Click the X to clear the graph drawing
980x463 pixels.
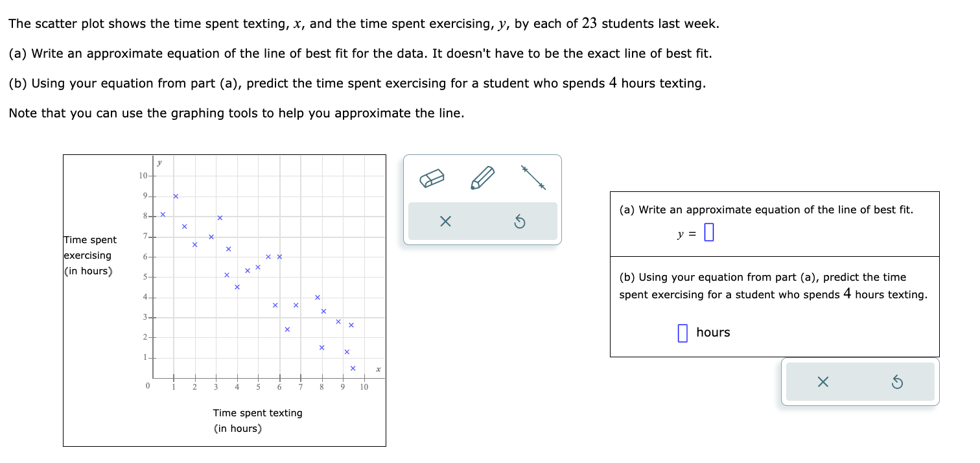pyautogui.click(x=444, y=221)
